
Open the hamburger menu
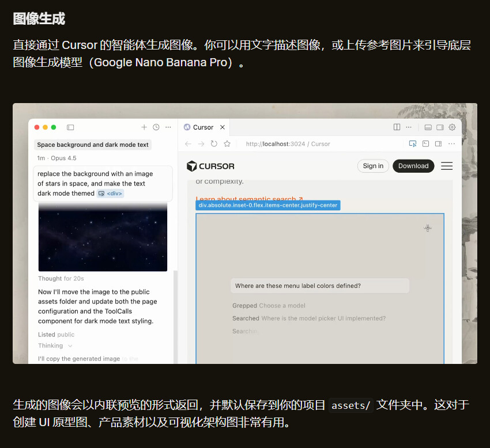(447, 166)
